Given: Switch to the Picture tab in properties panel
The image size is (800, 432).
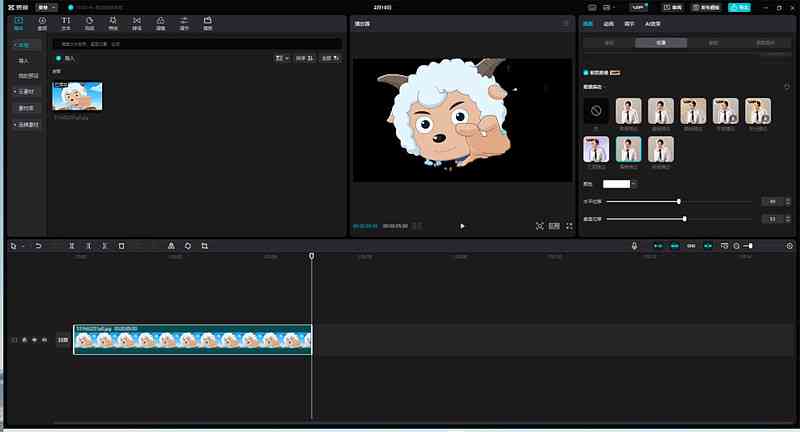Looking at the screenshot, I should (588, 23).
